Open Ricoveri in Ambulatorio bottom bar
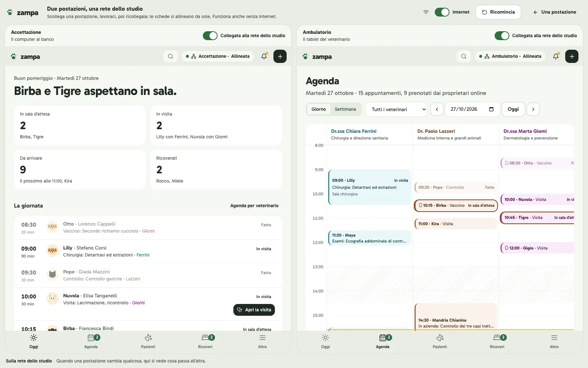The image size is (588, 368). coord(497,342)
